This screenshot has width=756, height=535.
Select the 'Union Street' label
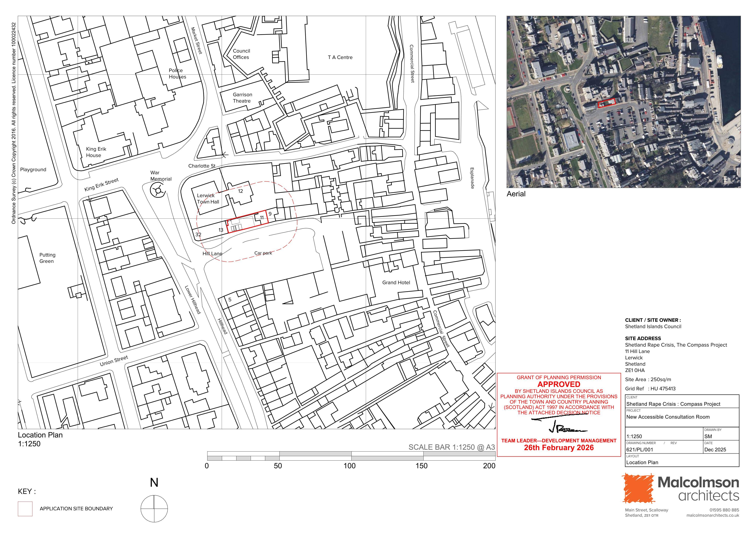(114, 361)
